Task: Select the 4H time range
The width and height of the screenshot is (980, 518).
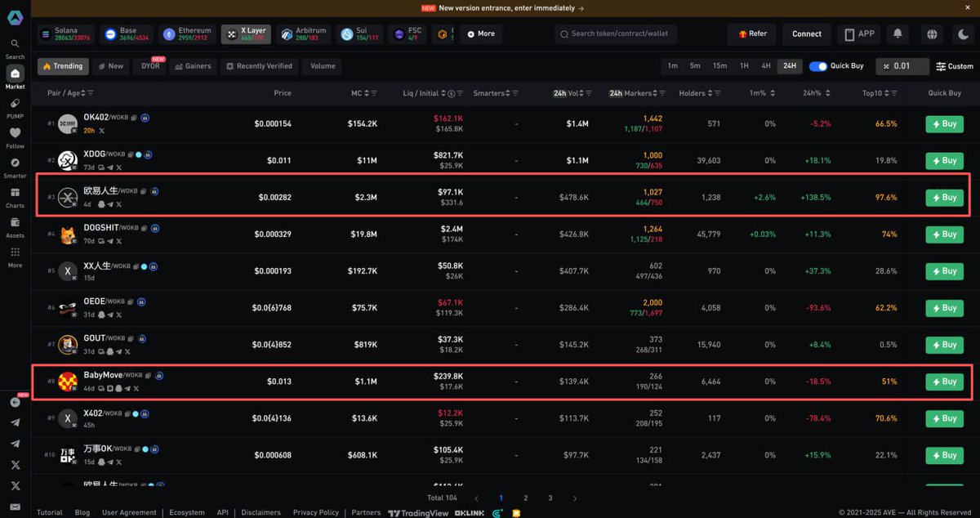Action: pyautogui.click(x=766, y=66)
